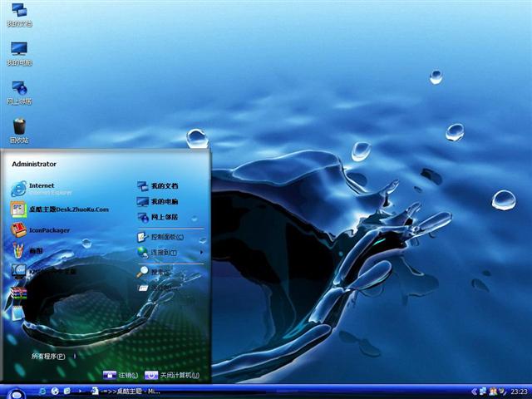Image resolution: width=532 pixels, height=399 pixels.
Task: Open 我的电脑 in Start menu right column
Action: click(x=164, y=201)
